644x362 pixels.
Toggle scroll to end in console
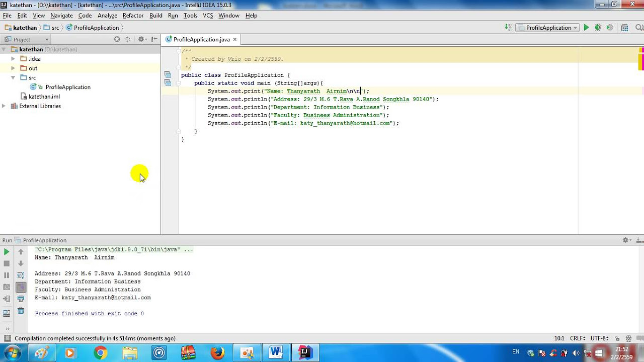coord(21,287)
